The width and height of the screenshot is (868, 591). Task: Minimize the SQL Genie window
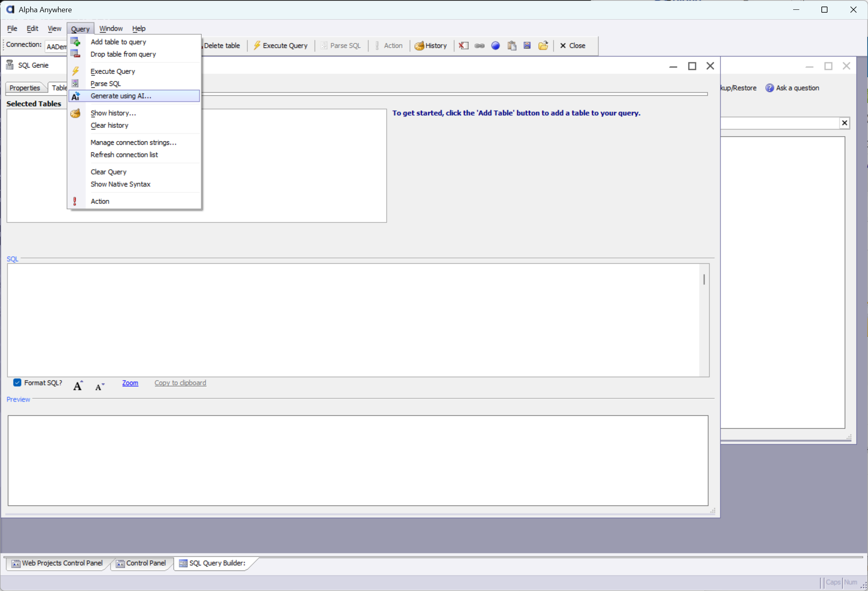point(673,66)
